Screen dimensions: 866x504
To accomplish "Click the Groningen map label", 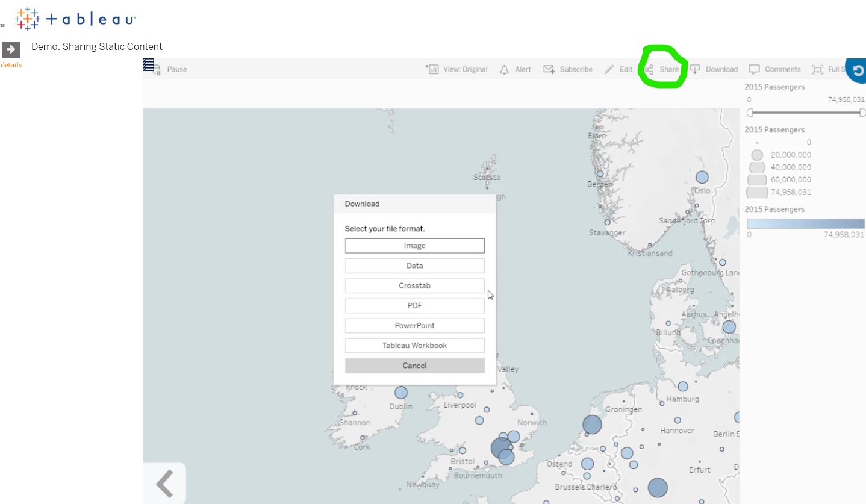I will tap(623, 409).
